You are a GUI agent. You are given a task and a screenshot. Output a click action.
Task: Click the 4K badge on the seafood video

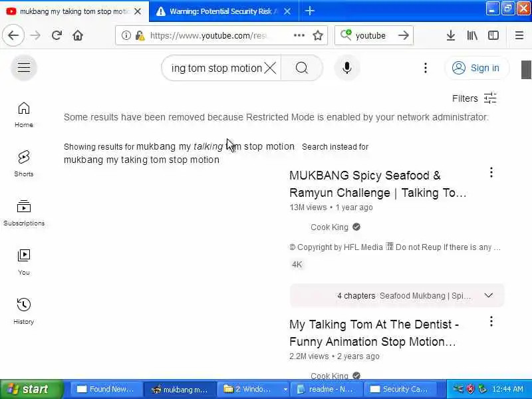pyautogui.click(x=297, y=265)
